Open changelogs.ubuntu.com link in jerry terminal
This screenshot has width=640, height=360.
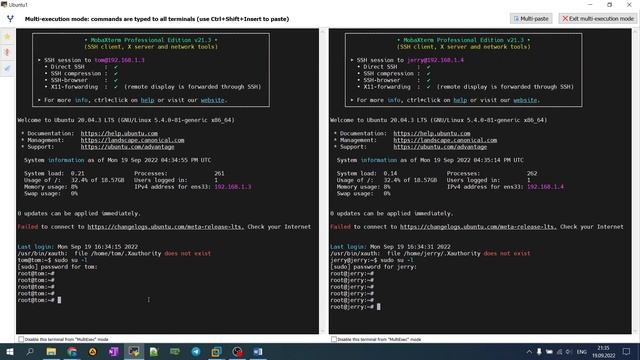(x=478, y=227)
